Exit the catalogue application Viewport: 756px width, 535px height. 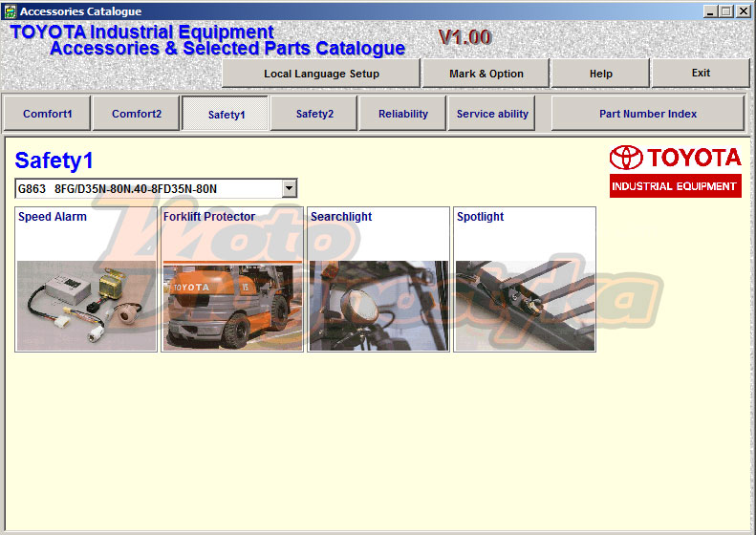coord(701,73)
